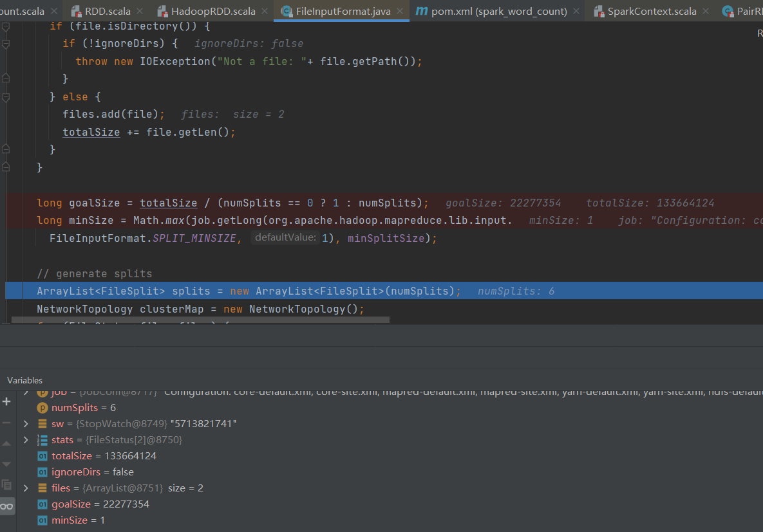Click the primitive icon beside goalSize
This screenshot has width=763, height=532.
click(x=42, y=504)
